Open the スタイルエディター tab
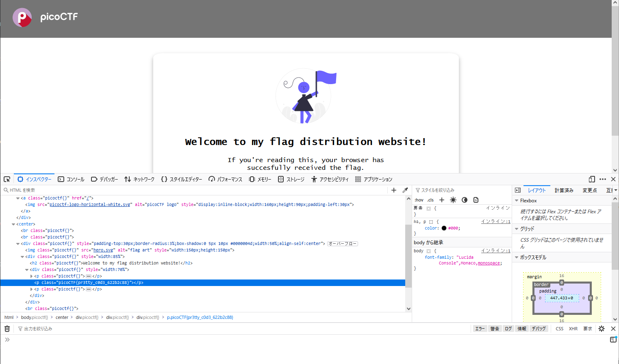 (182, 179)
